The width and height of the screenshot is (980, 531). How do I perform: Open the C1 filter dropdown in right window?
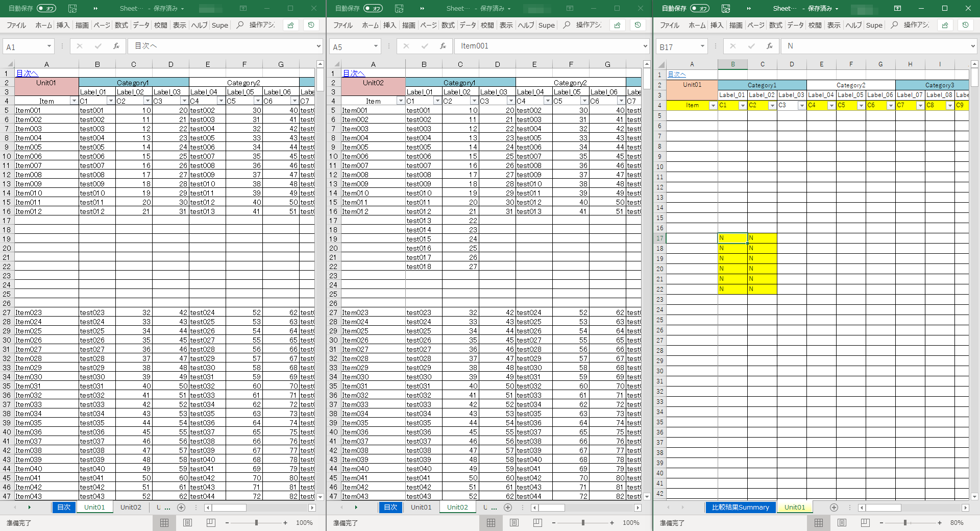tap(743, 106)
